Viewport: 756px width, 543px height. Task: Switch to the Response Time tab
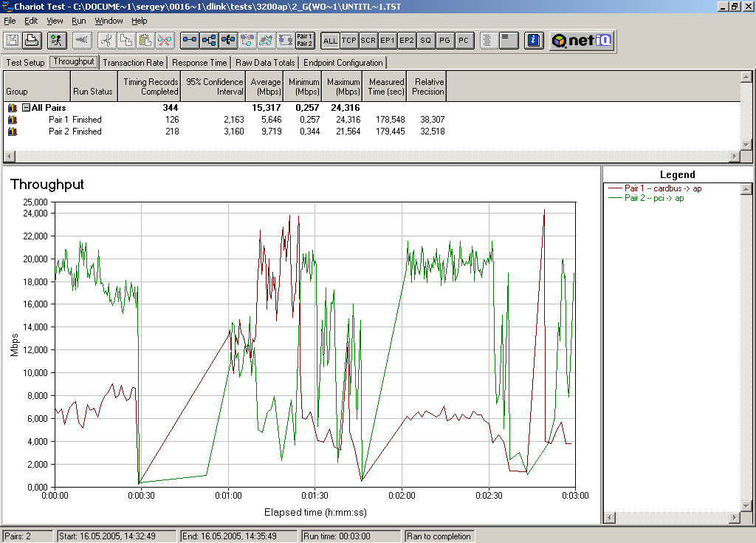point(199,63)
